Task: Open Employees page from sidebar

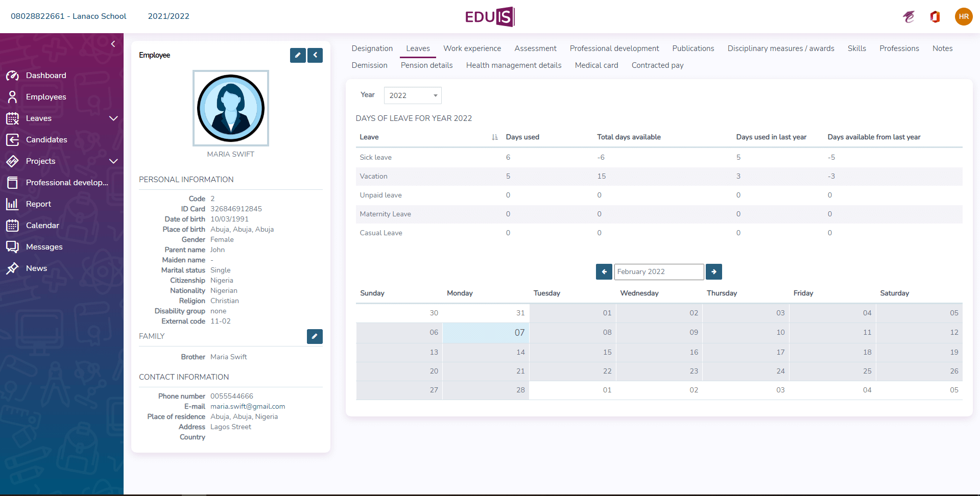Action: click(46, 97)
